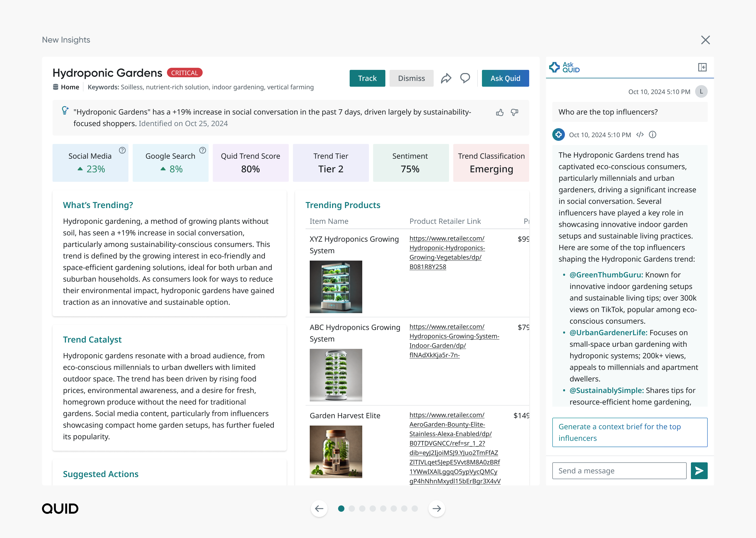Click the Ask QUID logo
Screen dimensions: 756x538
click(564, 68)
